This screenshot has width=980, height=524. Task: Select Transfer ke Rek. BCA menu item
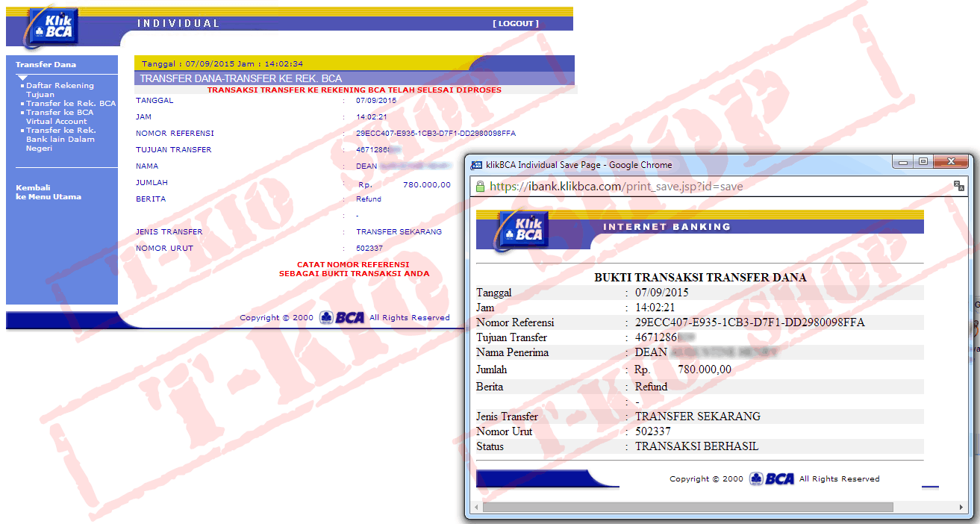71,103
